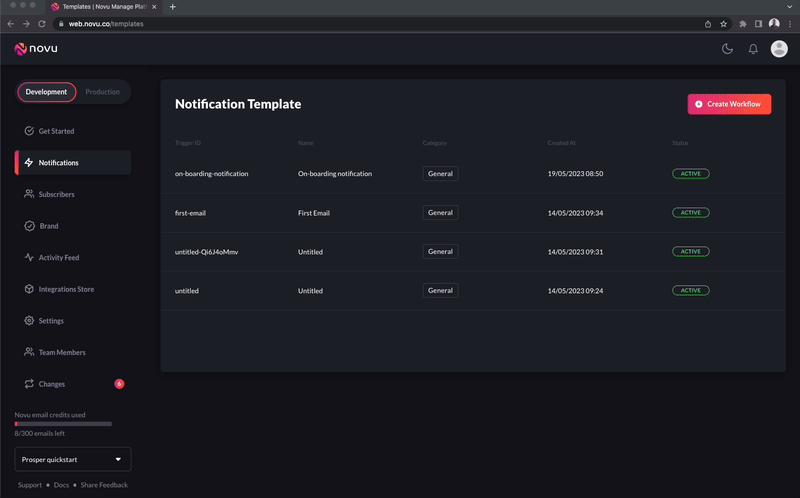Open the on-boarding-notification template row
The image size is (800, 498).
tap(473, 174)
